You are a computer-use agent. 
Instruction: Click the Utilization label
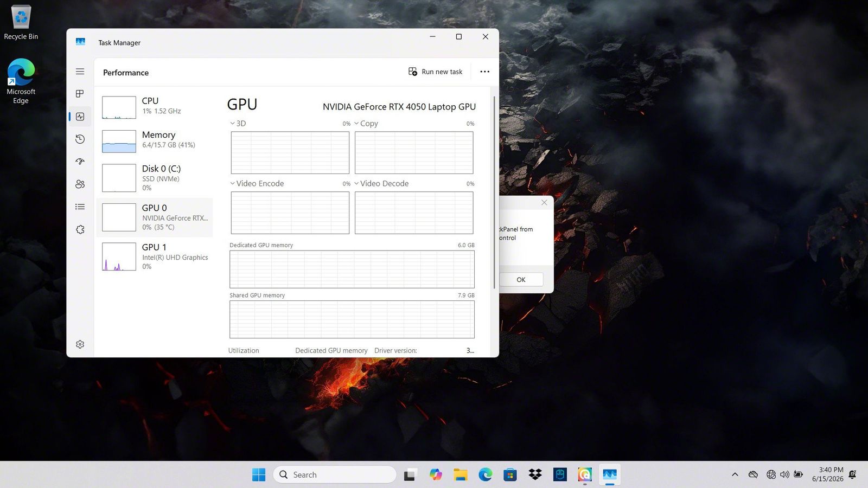coord(244,351)
